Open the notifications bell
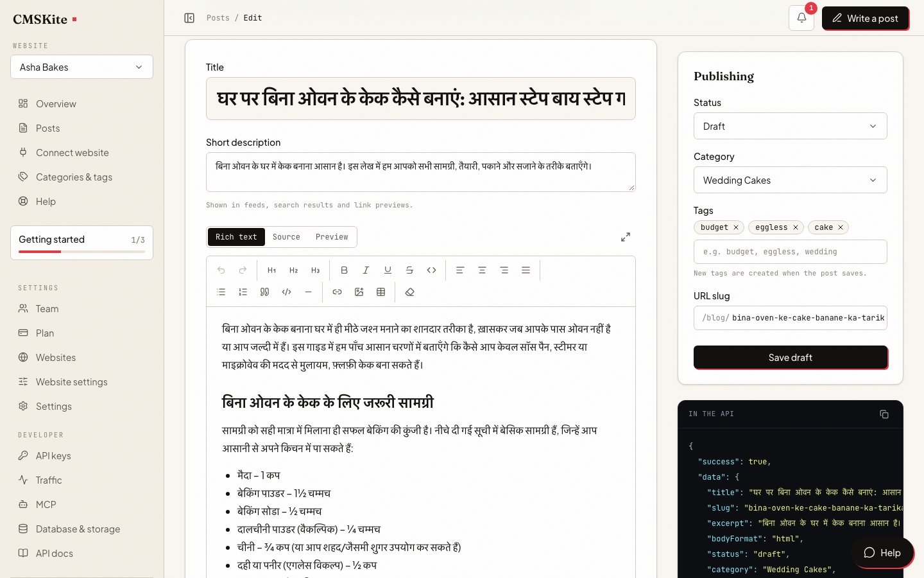The width and height of the screenshot is (924, 578). coord(801,18)
